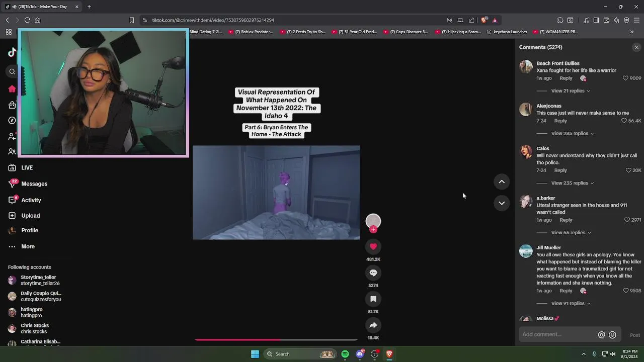Close the comments panel
The image size is (644, 362).
636,47
